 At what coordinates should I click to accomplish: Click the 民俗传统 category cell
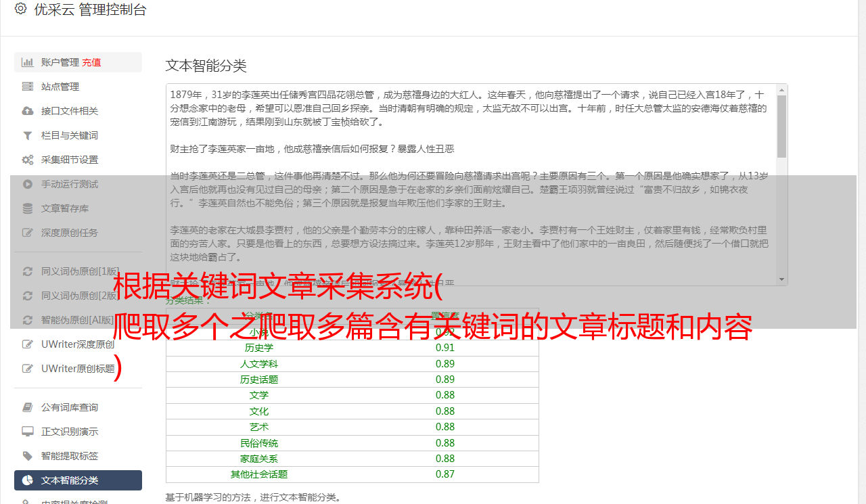pyautogui.click(x=259, y=443)
